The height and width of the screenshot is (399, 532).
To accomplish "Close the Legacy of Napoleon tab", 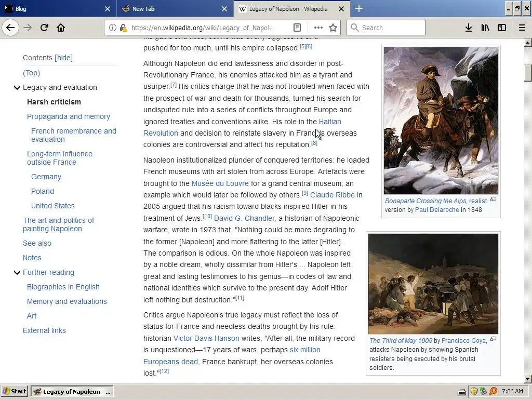I will pos(341,9).
